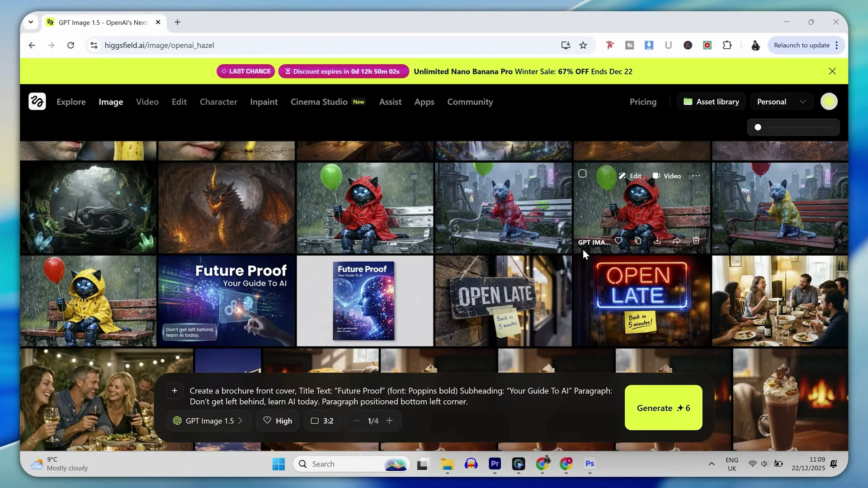Share the hovered image via arrow icon
Screen dimensions: 868x488
click(676, 241)
